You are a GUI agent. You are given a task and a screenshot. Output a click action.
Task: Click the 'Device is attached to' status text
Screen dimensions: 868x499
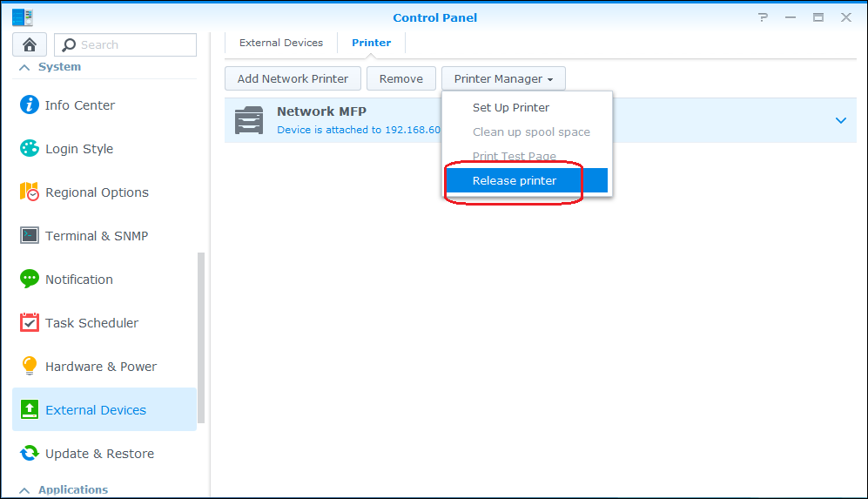click(359, 130)
